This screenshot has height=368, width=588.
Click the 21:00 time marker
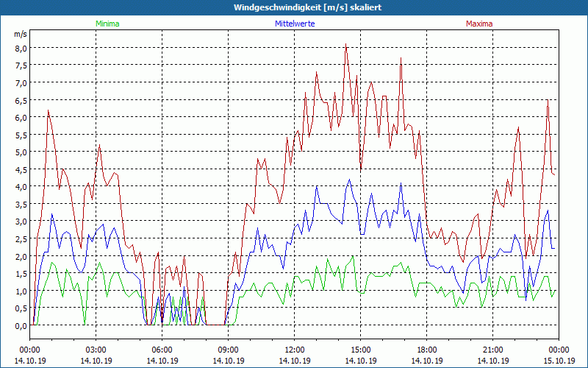(x=492, y=350)
